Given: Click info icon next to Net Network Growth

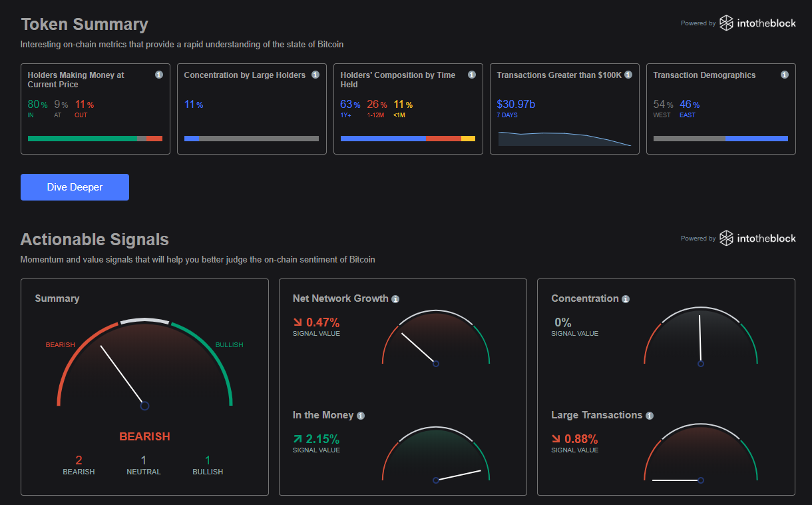Looking at the screenshot, I should (x=395, y=299).
